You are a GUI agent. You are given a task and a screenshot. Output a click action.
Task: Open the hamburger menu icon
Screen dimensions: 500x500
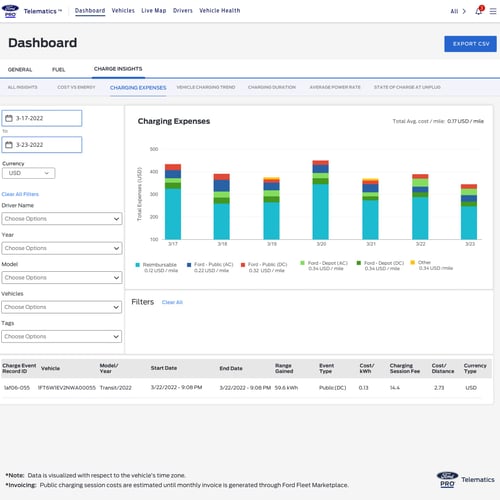(493, 11)
